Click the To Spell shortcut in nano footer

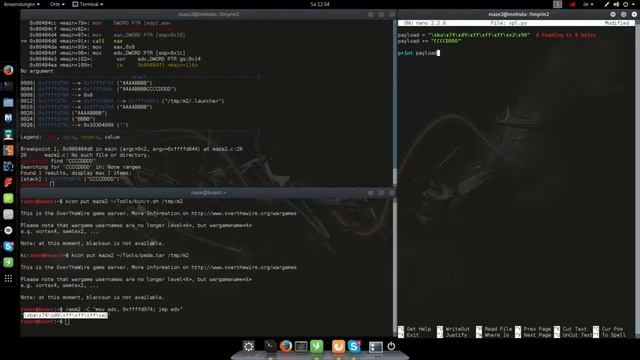(609, 335)
